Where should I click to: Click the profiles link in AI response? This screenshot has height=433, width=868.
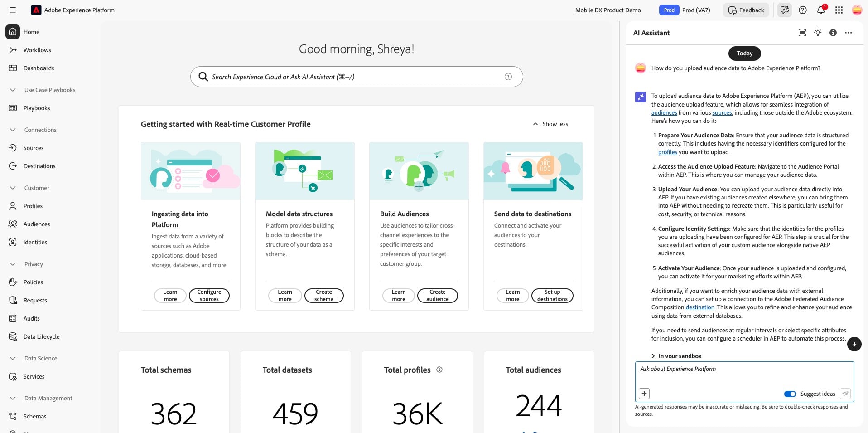[668, 152]
